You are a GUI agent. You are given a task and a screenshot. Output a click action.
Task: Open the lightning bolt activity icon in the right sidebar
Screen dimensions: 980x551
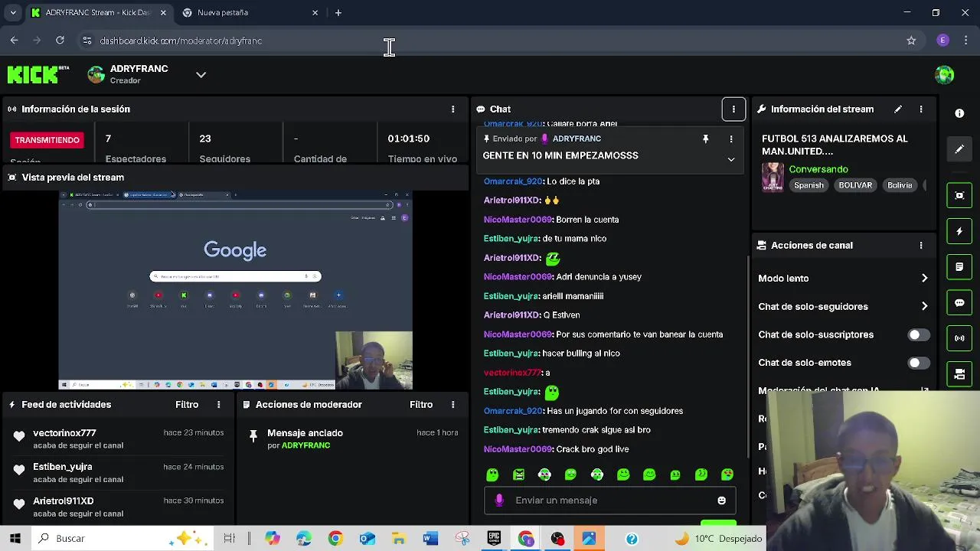(x=959, y=231)
